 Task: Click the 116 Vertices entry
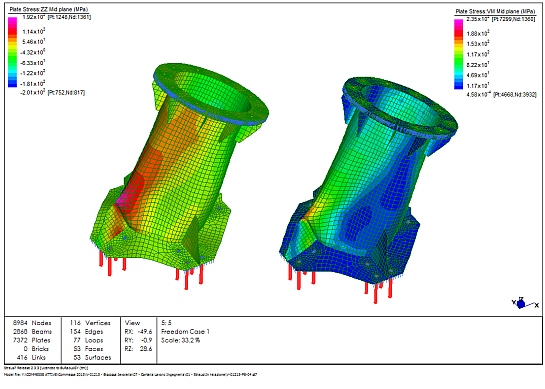[x=90, y=323]
